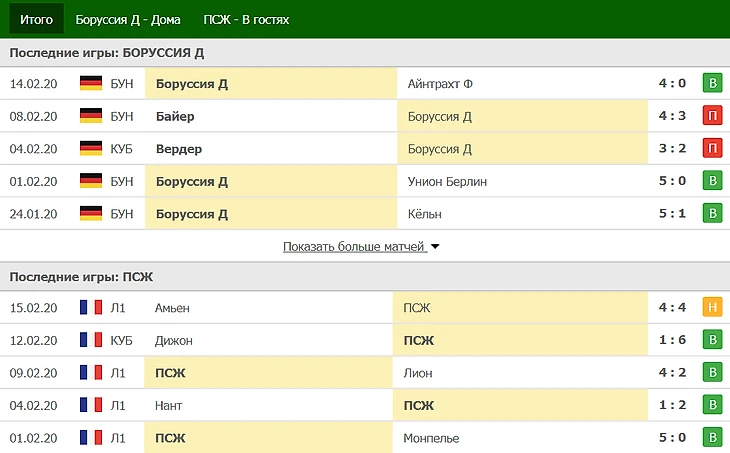730x453 pixels.
Task: Open the 4 : 3 score for Bayer match
Action: pyautogui.click(x=670, y=117)
